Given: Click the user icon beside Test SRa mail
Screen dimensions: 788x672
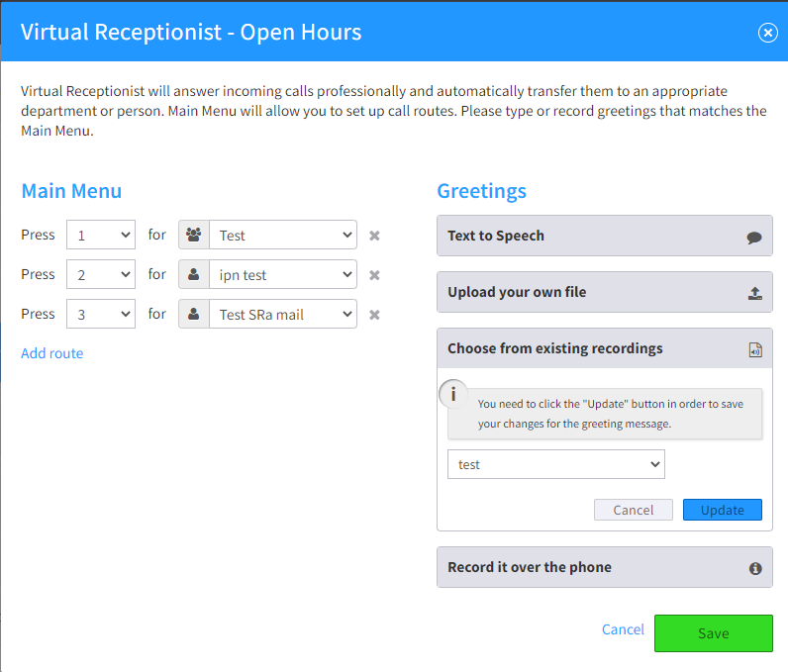Looking at the screenshot, I should pos(193,314).
